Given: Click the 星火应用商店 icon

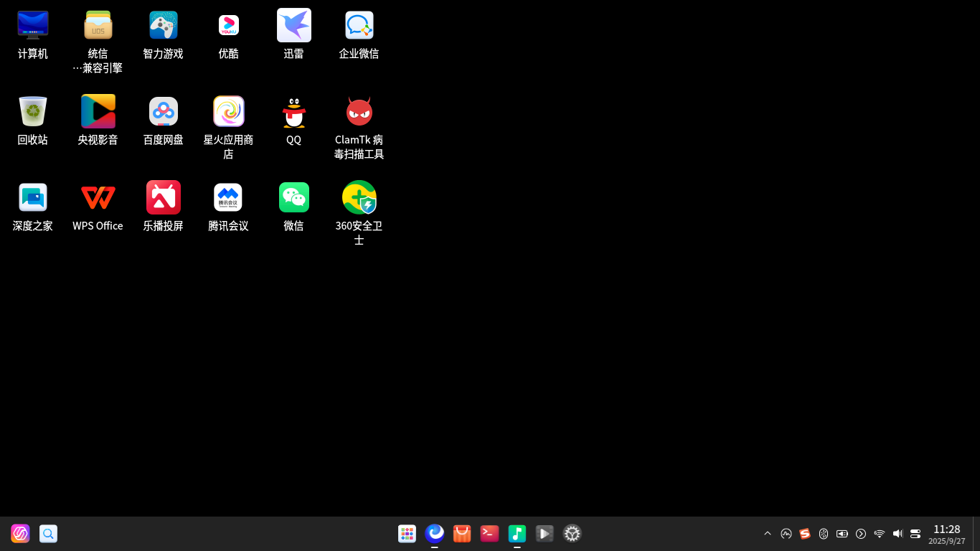Looking at the screenshot, I should [x=229, y=111].
